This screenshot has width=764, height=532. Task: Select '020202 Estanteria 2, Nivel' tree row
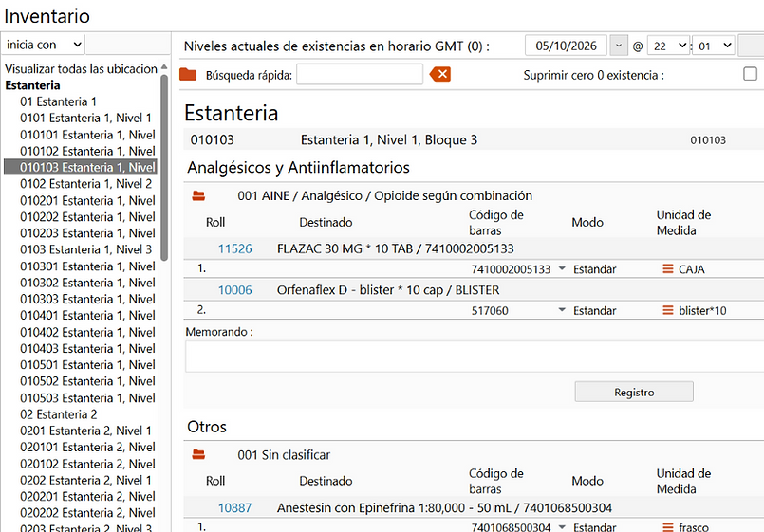[87, 512]
